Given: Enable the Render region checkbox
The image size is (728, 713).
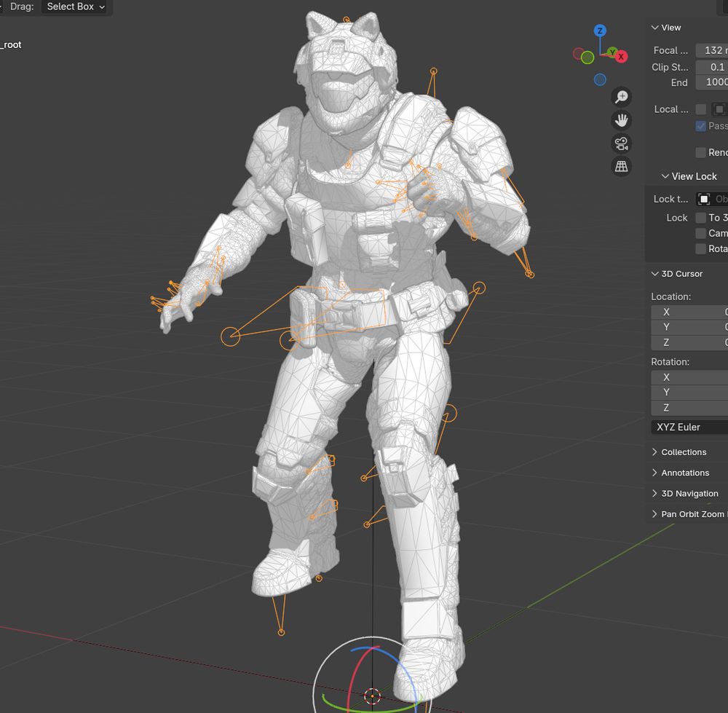Looking at the screenshot, I should tap(700, 152).
